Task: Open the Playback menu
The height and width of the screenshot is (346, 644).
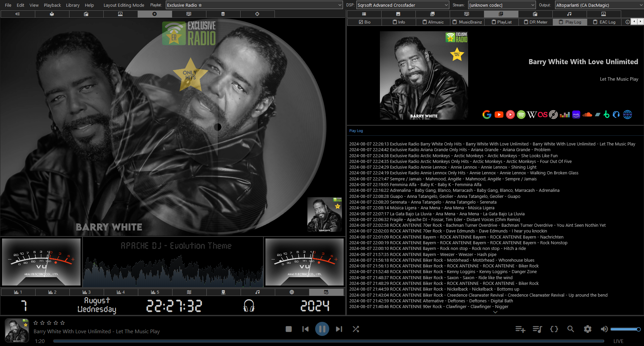Action: (52, 5)
